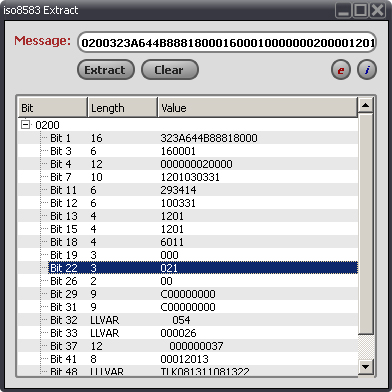
Task: Select the Bit 4 row
Action: point(188,164)
